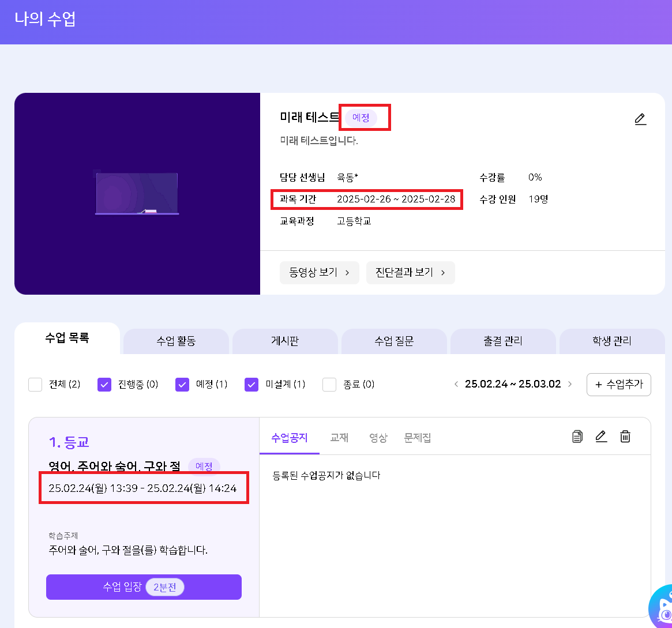Click the 동영상 보기 button
Screen dimensions: 672x628
(x=319, y=272)
